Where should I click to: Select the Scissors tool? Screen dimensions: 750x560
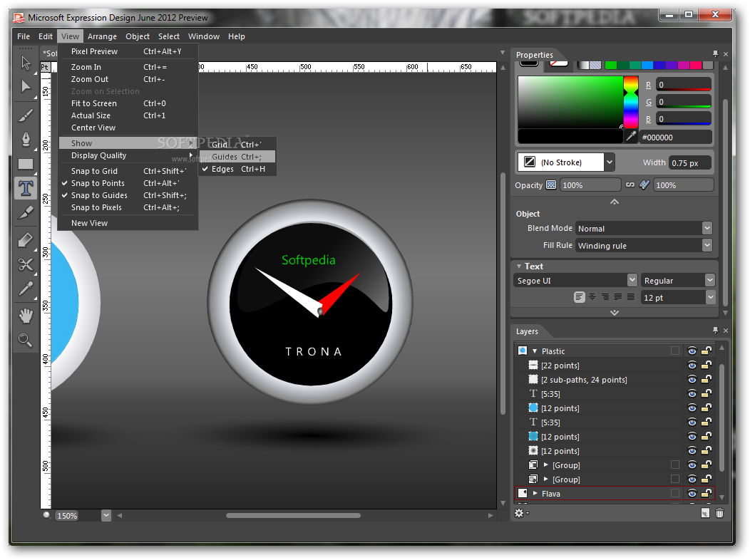pos(26,264)
